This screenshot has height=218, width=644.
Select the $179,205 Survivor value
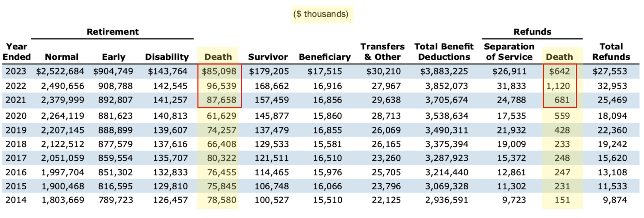269,71
